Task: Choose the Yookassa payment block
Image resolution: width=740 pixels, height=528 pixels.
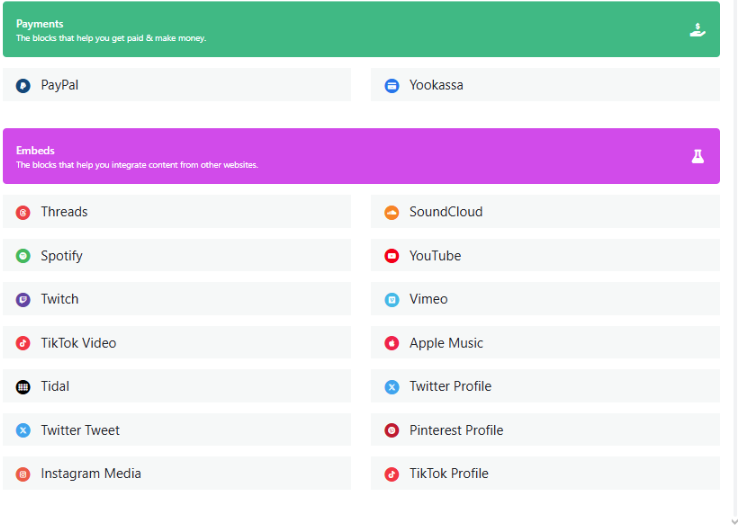Action: [545, 85]
